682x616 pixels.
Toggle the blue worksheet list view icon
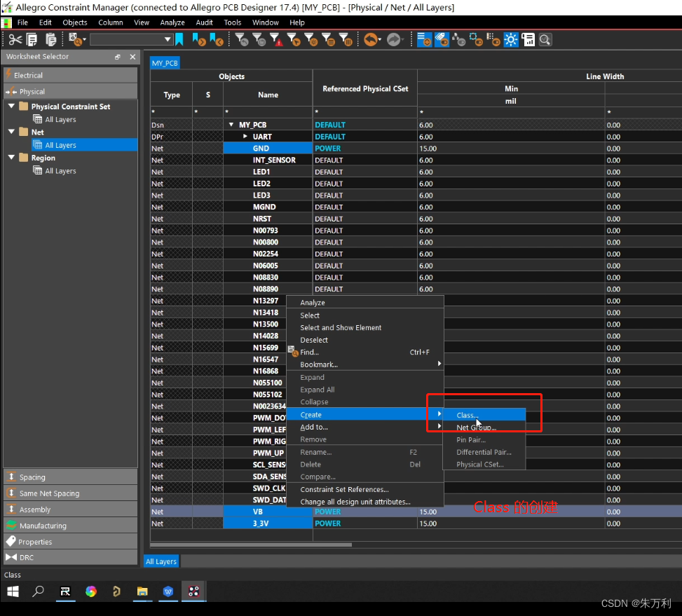(x=424, y=40)
